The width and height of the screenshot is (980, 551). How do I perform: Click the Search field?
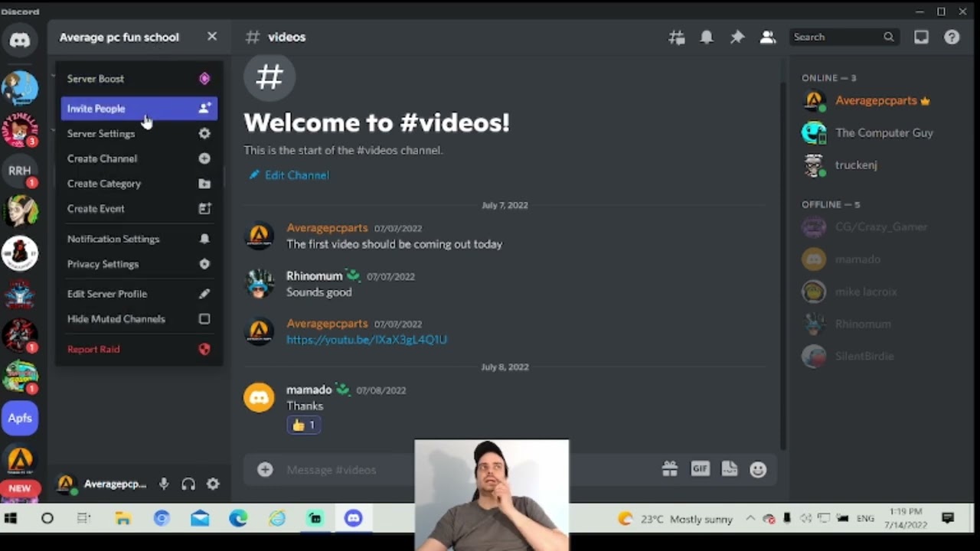844,37
